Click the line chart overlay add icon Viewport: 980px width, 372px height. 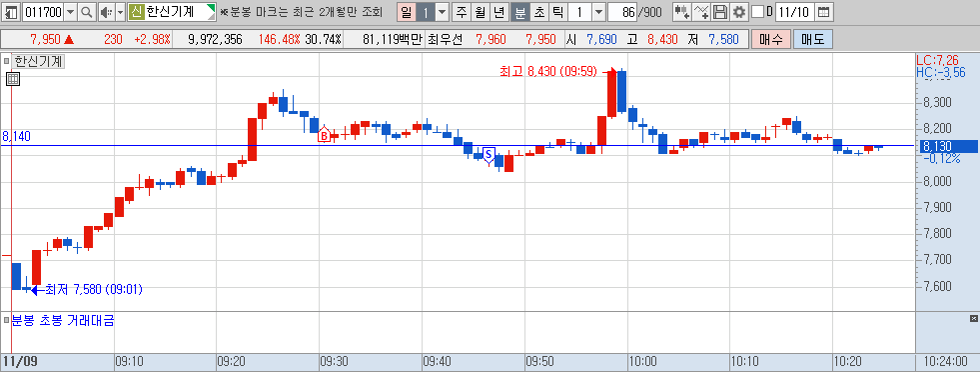click(x=702, y=11)
